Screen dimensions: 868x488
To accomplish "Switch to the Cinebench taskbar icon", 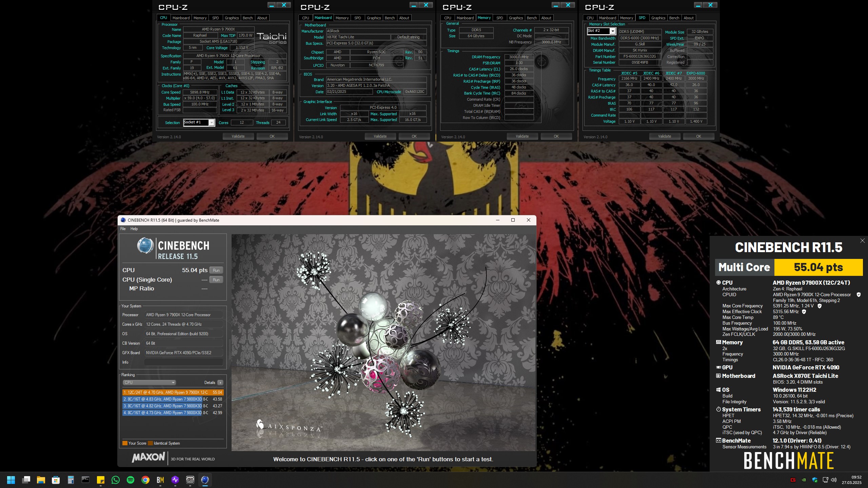I will click(205, 480).
